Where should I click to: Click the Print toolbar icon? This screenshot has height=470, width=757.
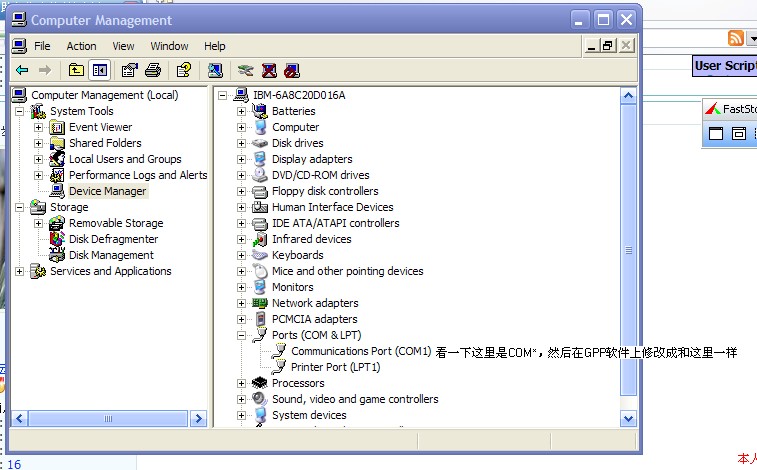153,70
